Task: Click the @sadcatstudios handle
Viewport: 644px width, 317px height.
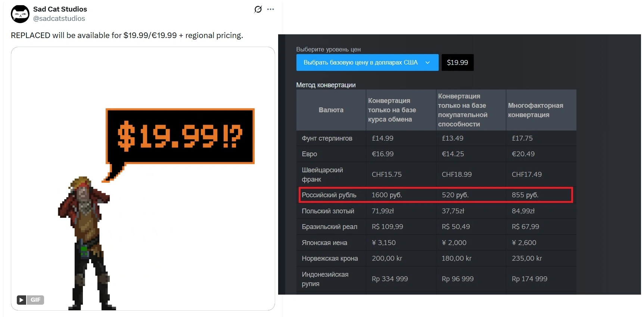Action: (x=59, y=19)
